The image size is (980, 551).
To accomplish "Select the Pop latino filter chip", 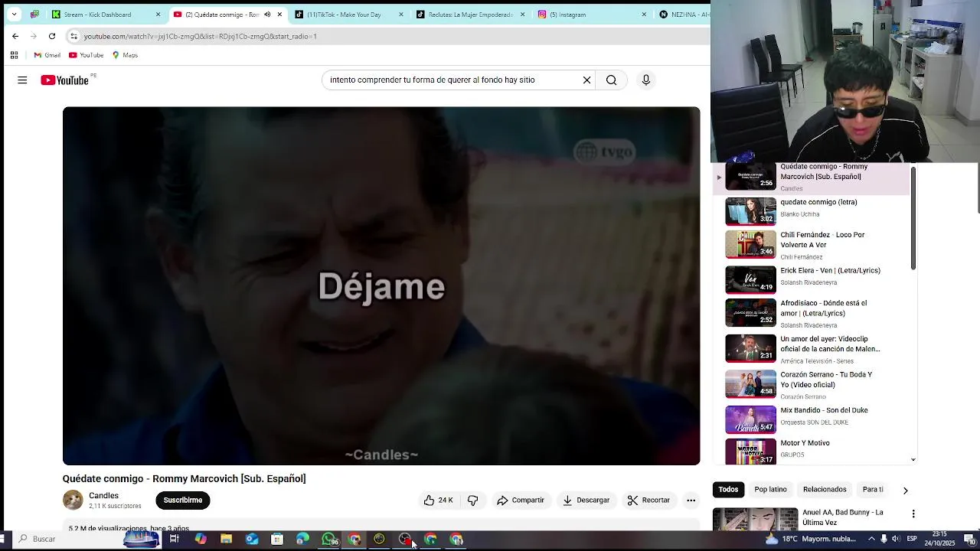I will tap(770, 490).
